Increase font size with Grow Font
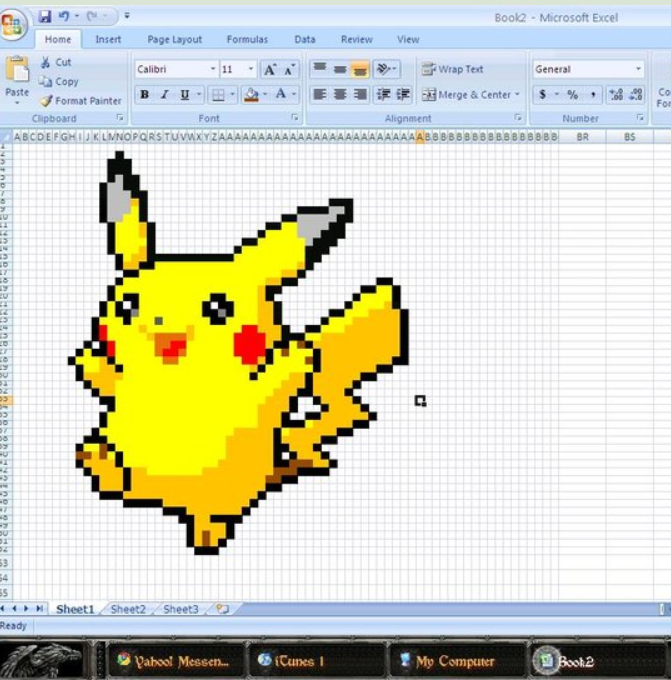Viewport: 671px width, 680px height. point(270,69)
